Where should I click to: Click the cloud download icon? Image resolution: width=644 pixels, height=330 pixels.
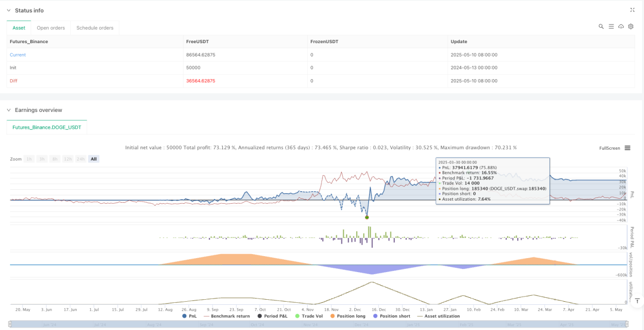click(621, 26)
